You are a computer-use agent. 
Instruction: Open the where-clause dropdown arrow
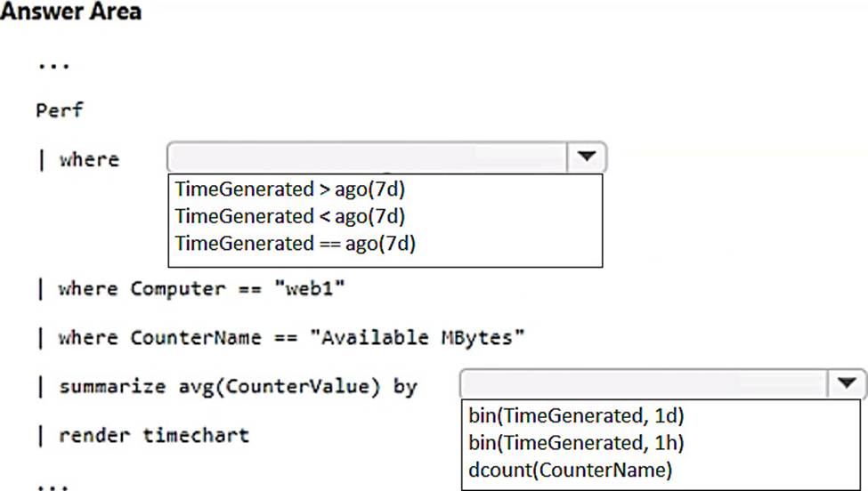[586, 157]
